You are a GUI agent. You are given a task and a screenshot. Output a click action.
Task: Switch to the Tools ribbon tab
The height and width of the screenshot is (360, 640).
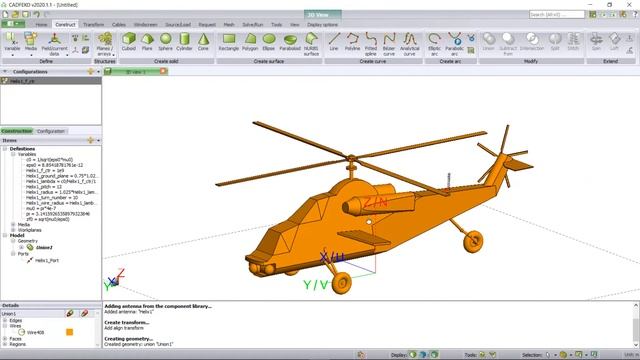(x=276, y=24)
